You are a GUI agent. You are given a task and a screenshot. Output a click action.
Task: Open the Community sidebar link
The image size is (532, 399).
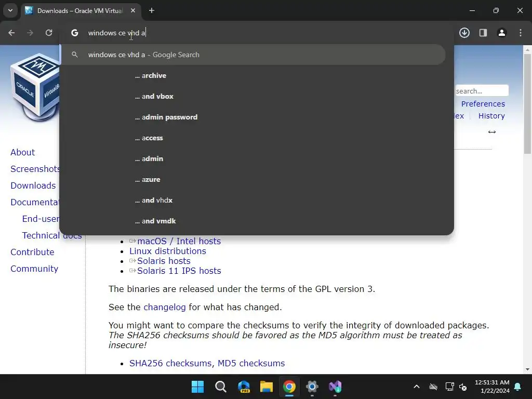(x=34, y=269)
